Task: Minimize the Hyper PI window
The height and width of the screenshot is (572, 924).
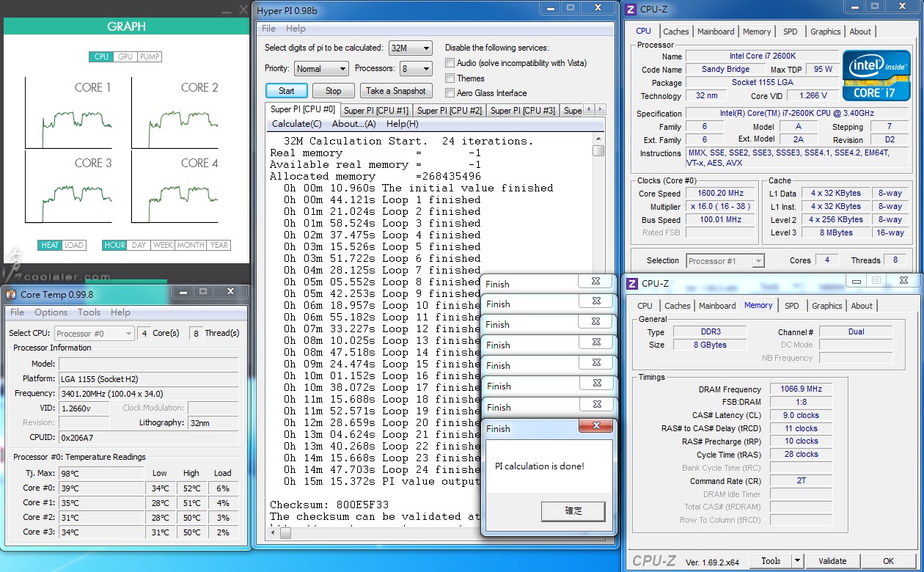Action: tap(551, 8)
